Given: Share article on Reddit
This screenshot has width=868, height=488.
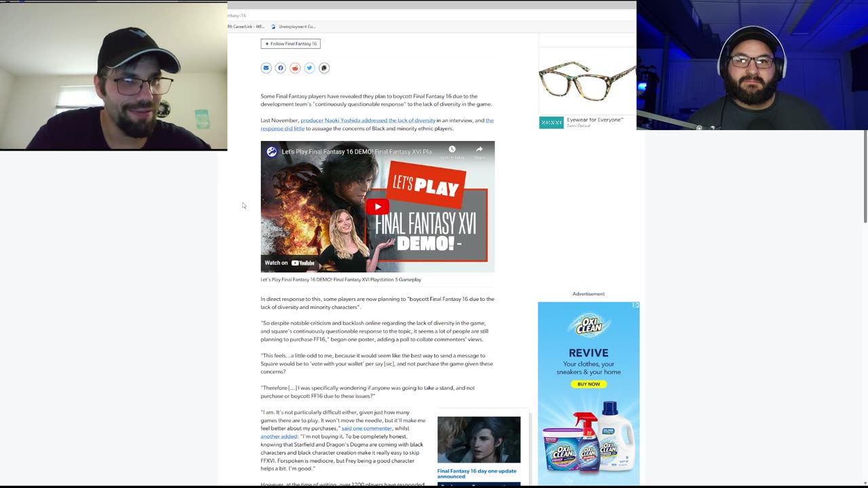Looking at the screenshot, I should (x=295, y=68).
